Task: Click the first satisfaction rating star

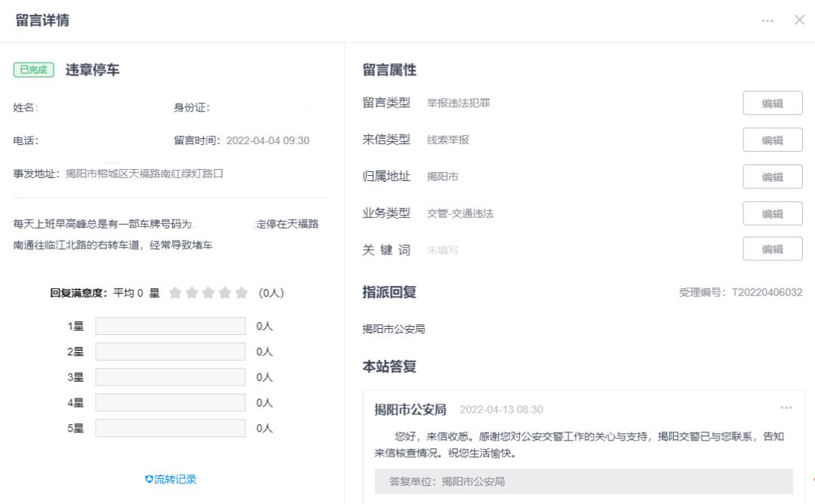Action: click(176, 291)
